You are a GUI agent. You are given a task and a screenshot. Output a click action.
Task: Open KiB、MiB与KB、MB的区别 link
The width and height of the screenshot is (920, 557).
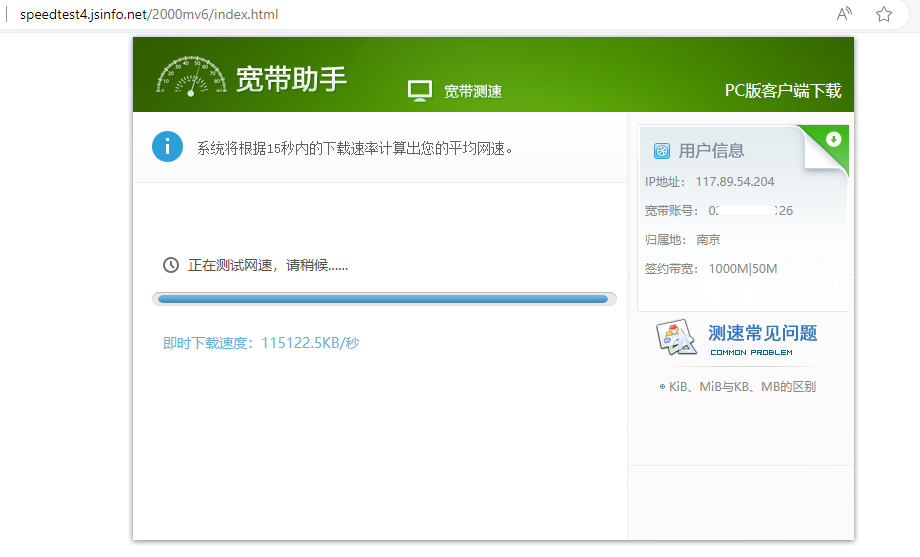click(742, 387)
